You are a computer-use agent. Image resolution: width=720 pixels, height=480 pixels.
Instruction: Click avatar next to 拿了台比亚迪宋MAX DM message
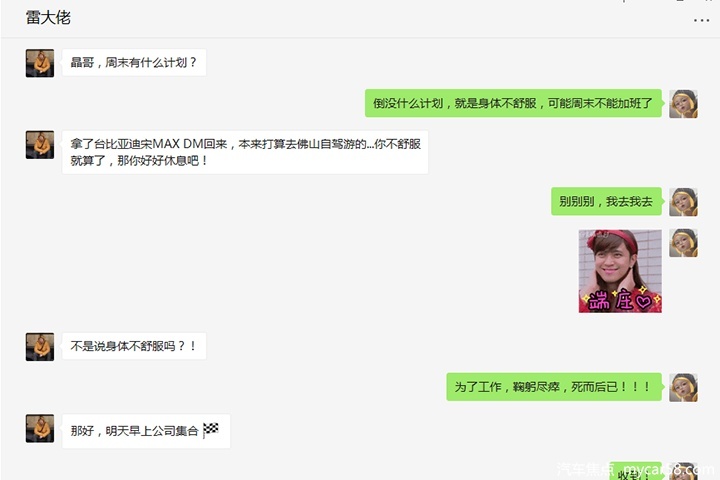(40, 145)
